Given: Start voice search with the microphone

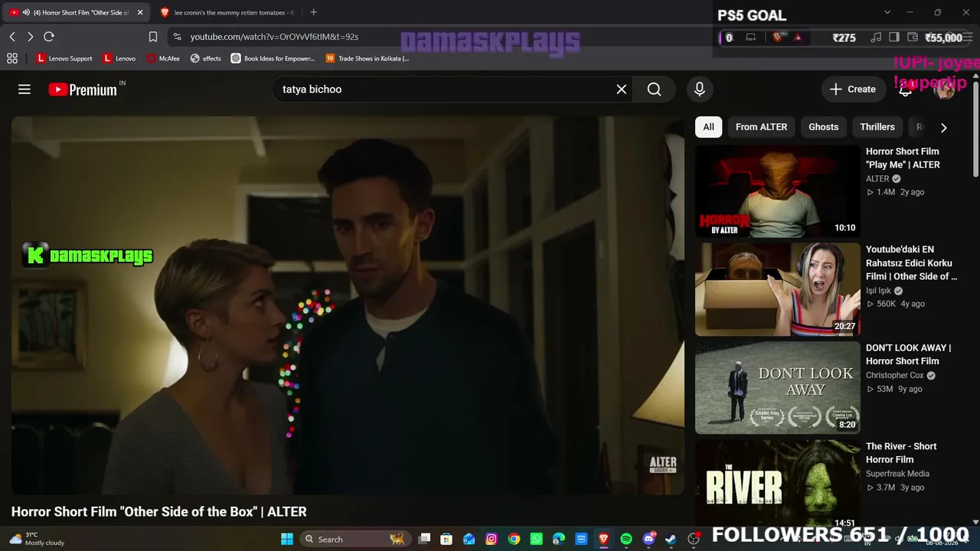Looking at the screenshot, I should click(x=700, y=90).
